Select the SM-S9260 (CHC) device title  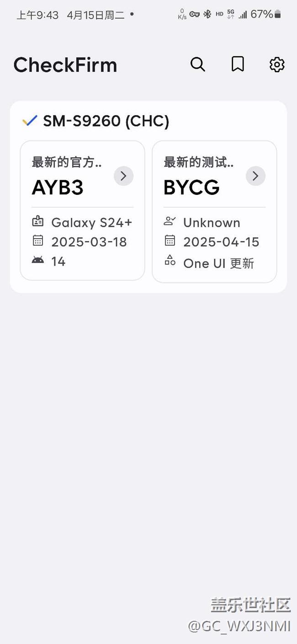point(106,121)
